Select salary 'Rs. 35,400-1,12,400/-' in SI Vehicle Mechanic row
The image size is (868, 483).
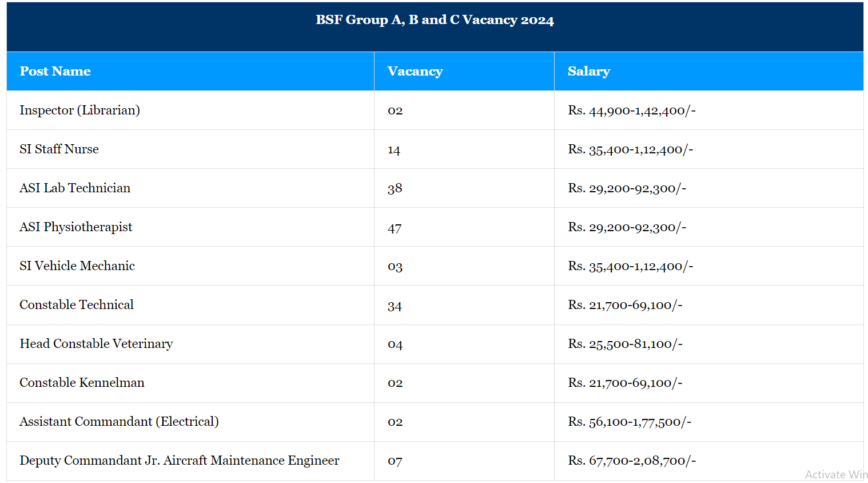(x=631, y=266)
